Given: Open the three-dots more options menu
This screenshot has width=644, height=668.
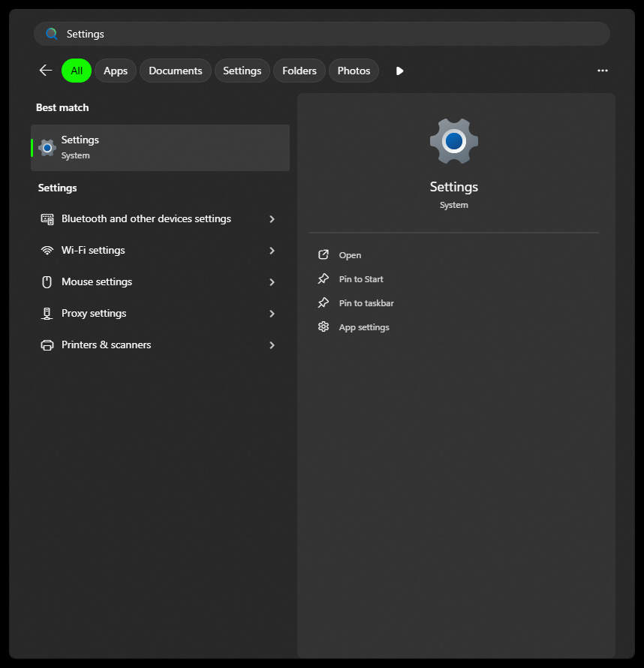Looking at the screenshot, I should click(x=602, y=71).
